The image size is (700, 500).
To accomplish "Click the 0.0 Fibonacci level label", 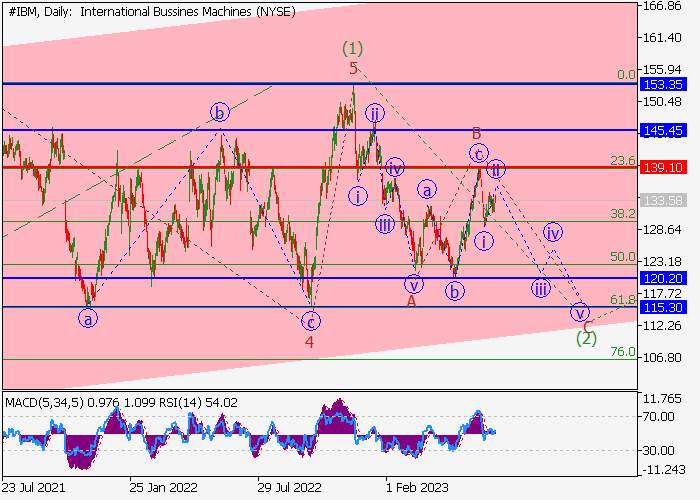I will tap(626, 75).
